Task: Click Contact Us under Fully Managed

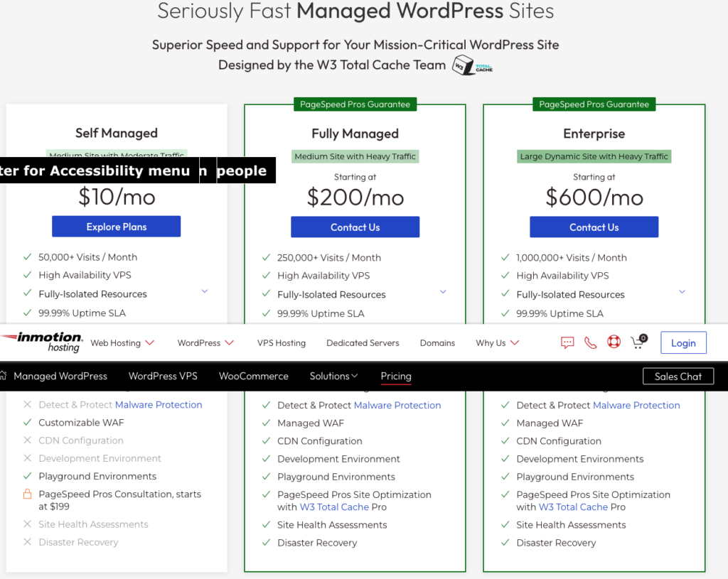Action: click(355, 227)
